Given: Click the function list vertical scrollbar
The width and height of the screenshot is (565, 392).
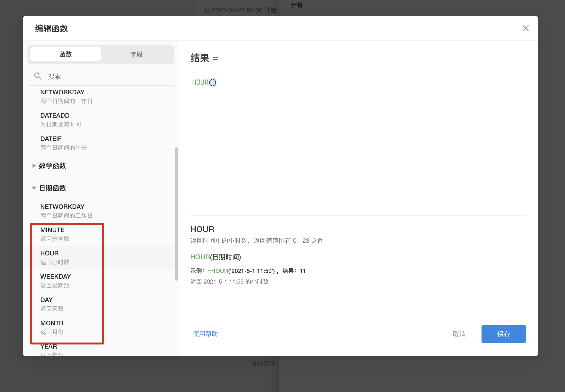Looking at the screenshot, I should pos(176,214).
